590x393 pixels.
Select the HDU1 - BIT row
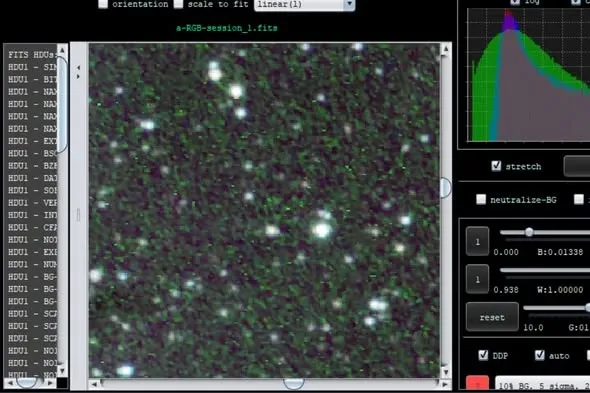pyautogui.click(x=32, y=79)
